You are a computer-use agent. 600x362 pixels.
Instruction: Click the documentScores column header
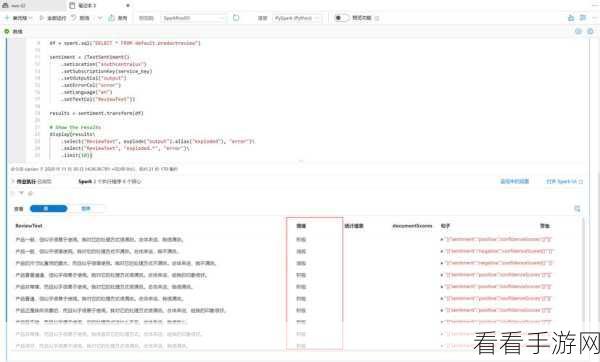[x=412, y=226]
